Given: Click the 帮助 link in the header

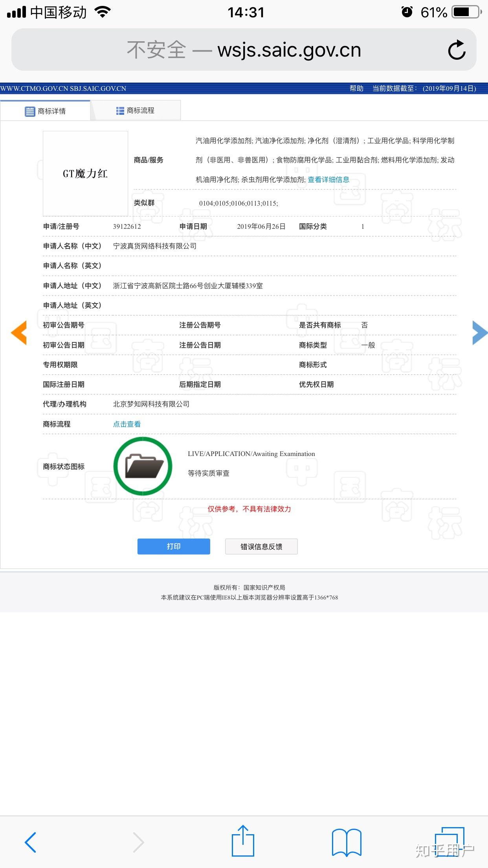Looking at the screenshot, I should point(356,88).
